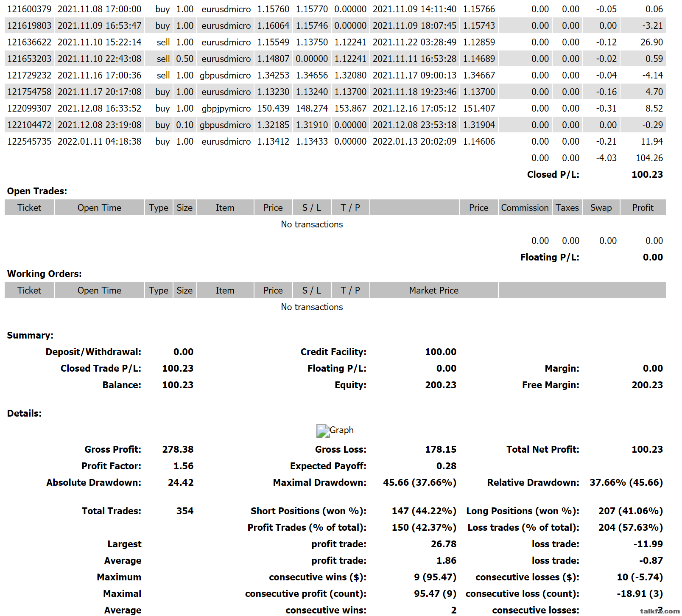Click Open Trades section heading
The image size is (682, 616).
[37, 191]
